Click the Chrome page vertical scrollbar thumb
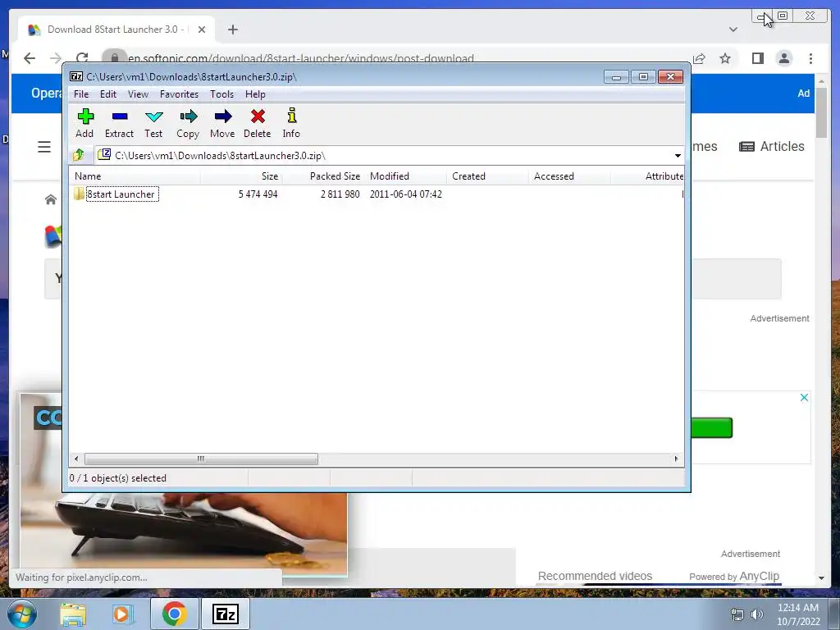This screenshot has height=630, width=840. pyautogui.click(x=821, y=112)
